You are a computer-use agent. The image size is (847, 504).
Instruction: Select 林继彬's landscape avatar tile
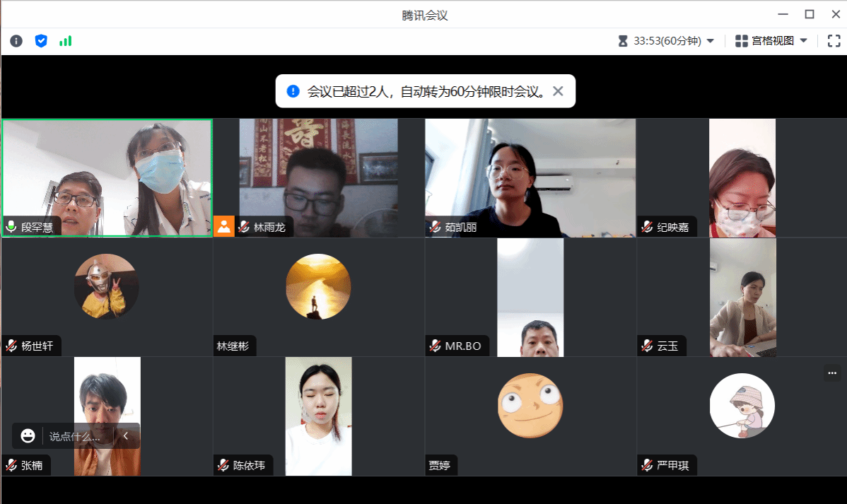pos(318,286)
